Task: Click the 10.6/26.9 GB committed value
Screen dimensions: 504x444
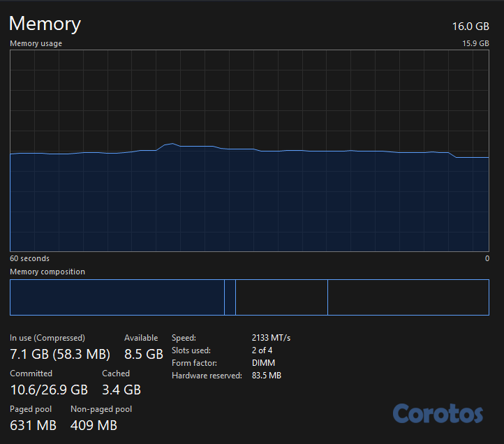Action: pos(49,390)
